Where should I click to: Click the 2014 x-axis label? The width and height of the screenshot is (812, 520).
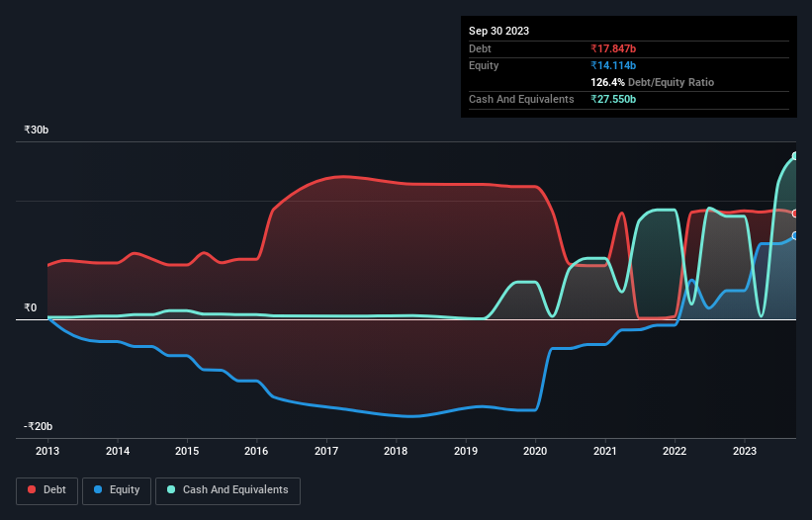click(x=118, y=451)
